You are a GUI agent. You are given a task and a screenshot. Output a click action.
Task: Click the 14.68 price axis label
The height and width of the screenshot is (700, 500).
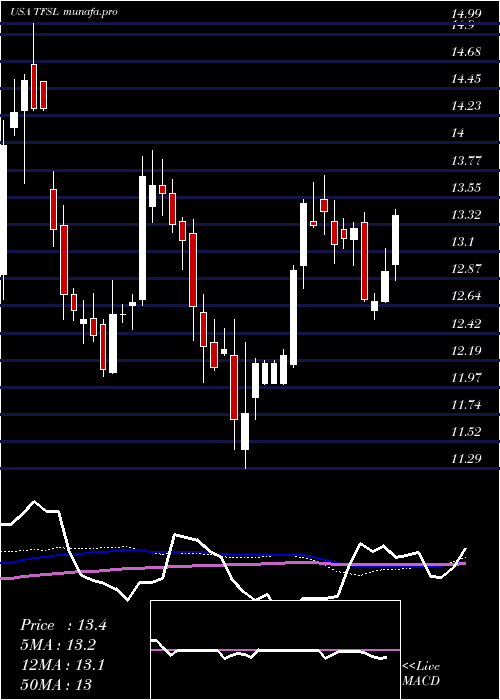click(466, 52)
